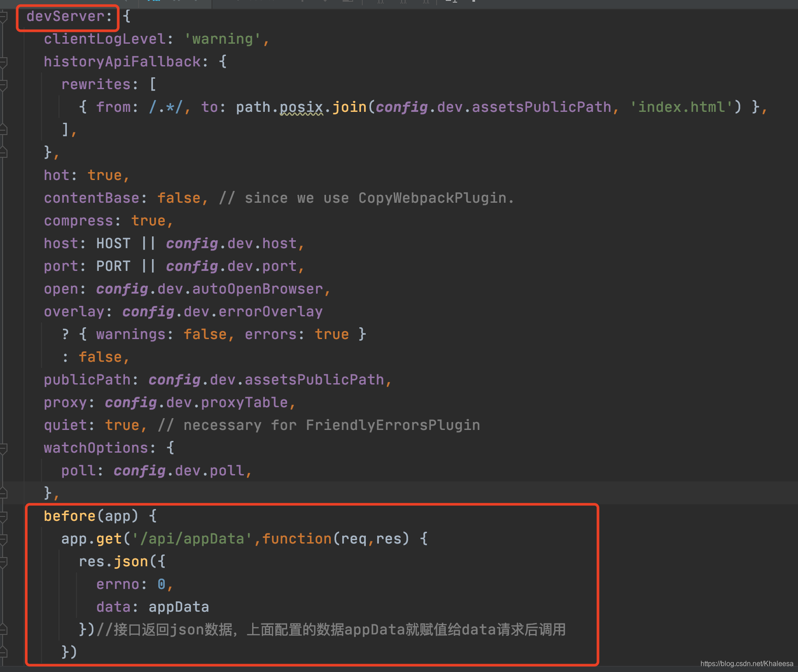Click the hot key

(56, 176)
